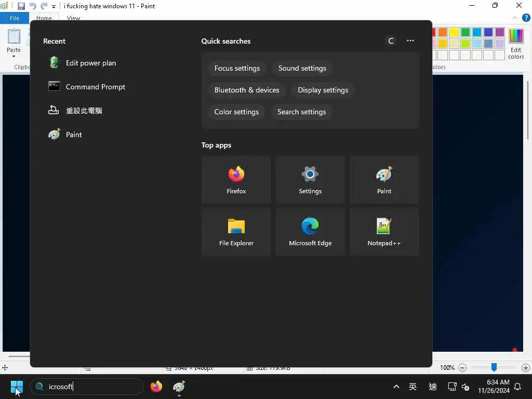This screenshot has width=532, height=399.
Task: Open Paste dropdown arrow in Paint
Action: (14, 56)
